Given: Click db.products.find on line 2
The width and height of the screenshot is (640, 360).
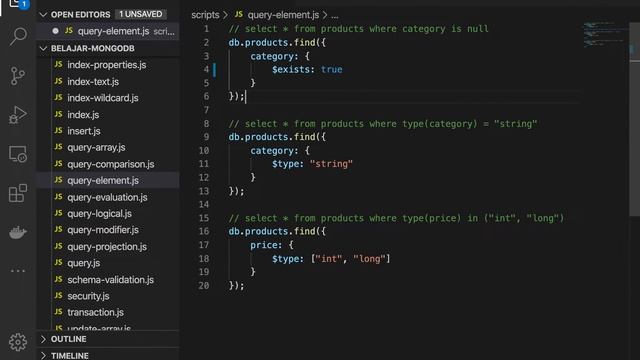Looking at the screenshot, I should 272,42.
